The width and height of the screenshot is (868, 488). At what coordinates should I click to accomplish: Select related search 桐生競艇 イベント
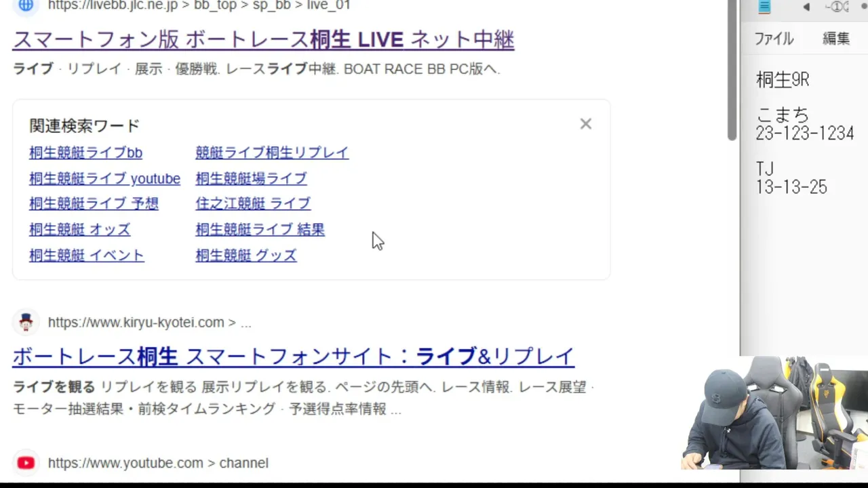(x=87, y=256)
